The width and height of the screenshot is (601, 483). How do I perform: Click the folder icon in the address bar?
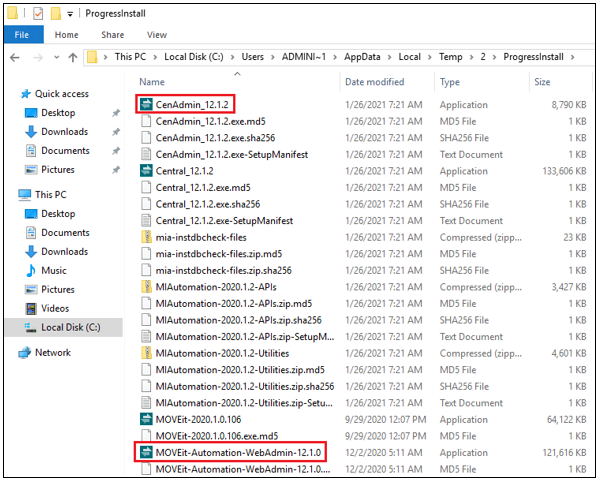pos(92,57)
